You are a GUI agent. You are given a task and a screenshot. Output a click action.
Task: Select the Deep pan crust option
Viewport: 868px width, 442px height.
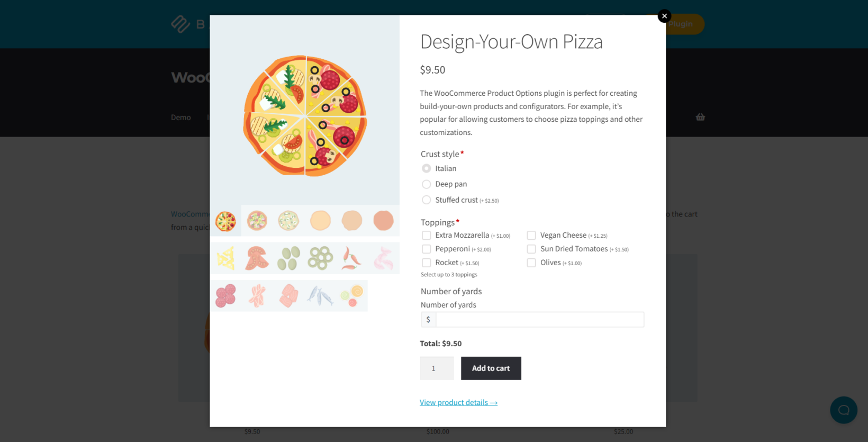coord(427,184)
